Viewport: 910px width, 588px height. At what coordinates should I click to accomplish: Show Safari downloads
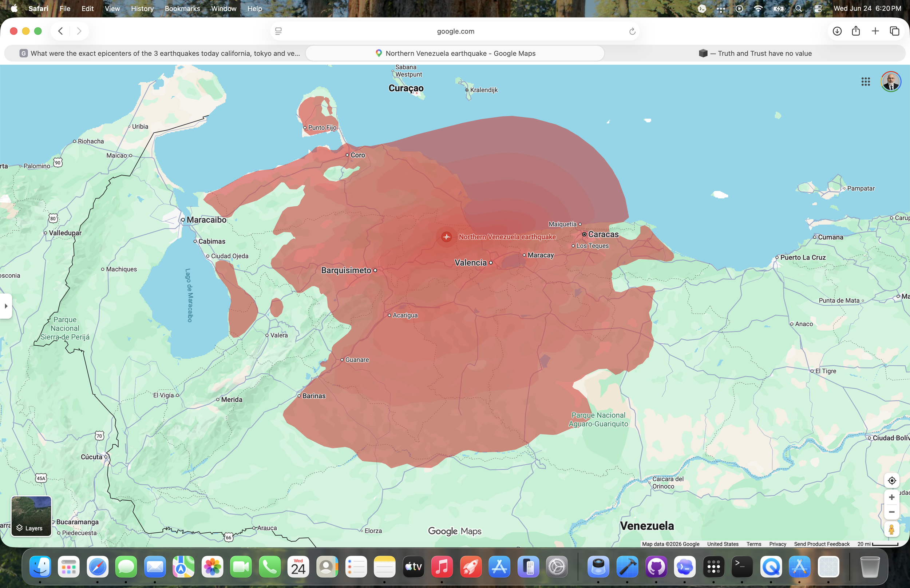tap(837, 31)
